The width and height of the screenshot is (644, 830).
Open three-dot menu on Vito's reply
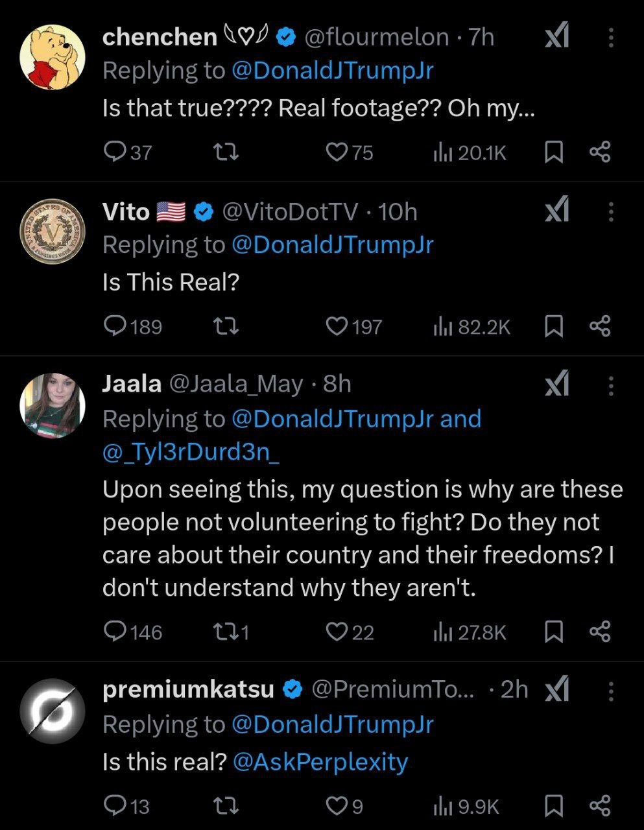[610, 211]
